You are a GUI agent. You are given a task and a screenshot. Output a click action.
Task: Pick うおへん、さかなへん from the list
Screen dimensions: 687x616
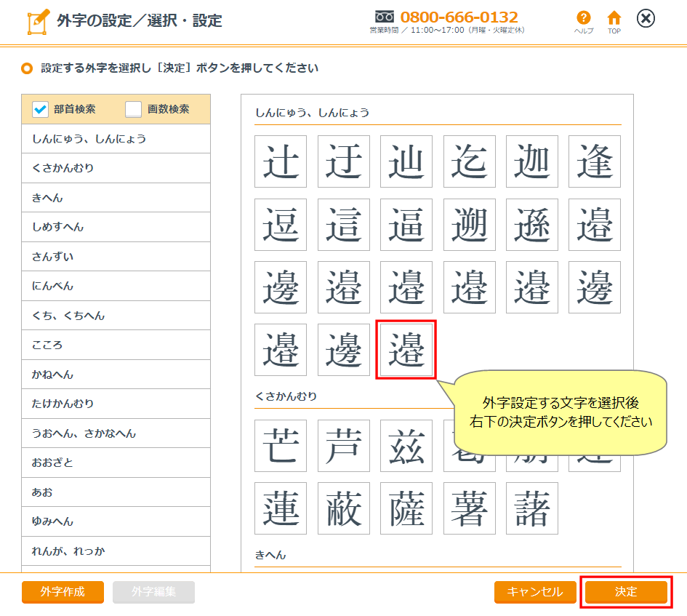(116, 433)
